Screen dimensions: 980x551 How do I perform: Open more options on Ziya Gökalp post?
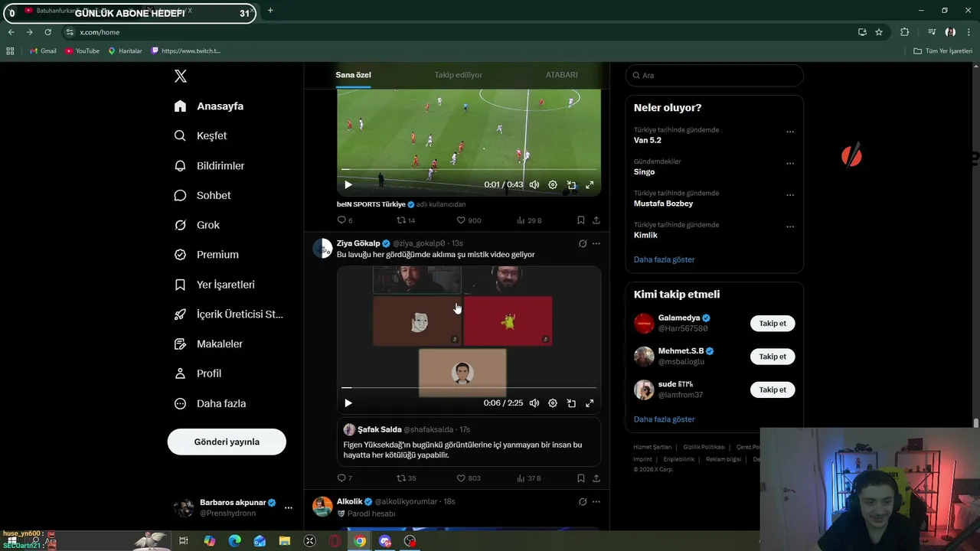[596, 243]
